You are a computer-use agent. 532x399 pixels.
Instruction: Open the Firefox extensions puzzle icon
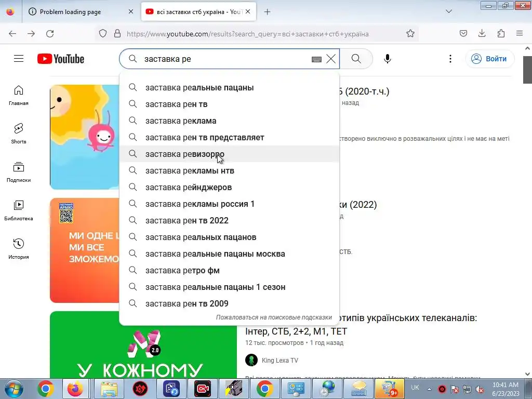pyautogui.click(x=501, y=33)
